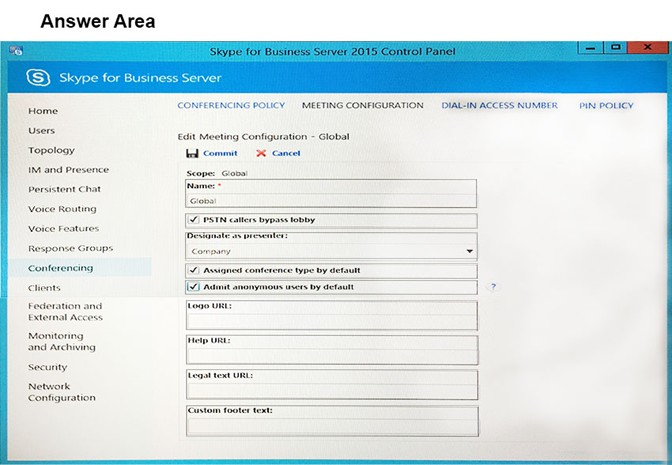The width and height of the screenshot is (672, 465).
Task: Click the red Cancel X icon
Action: point(261,153)
